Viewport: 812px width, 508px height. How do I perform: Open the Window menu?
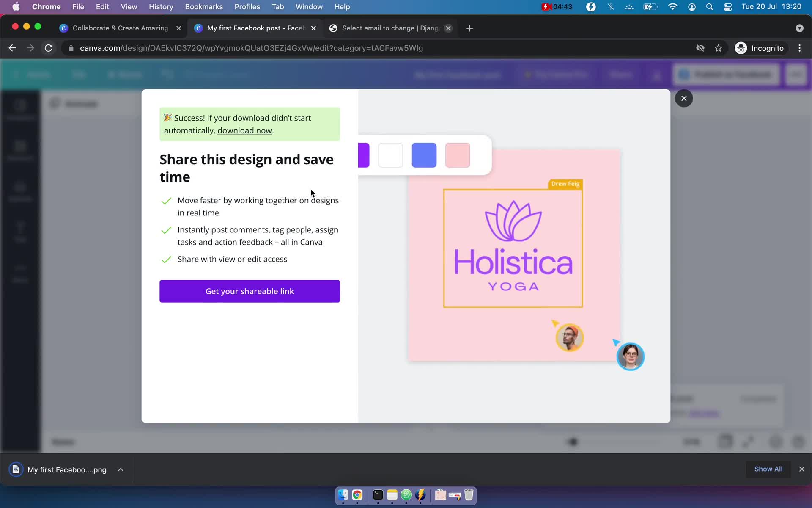pyautogui.click(x=309, y=6)
